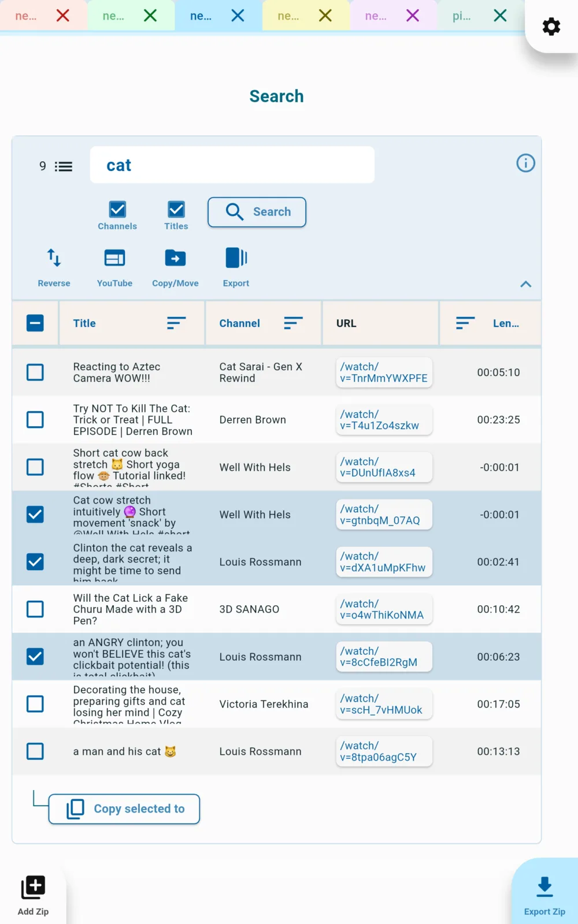Image resolution: width=578 pixels, height=924 pixels.
Task: Sort by Length column icon
Action: pyautogui.click(x=465, y=323)
